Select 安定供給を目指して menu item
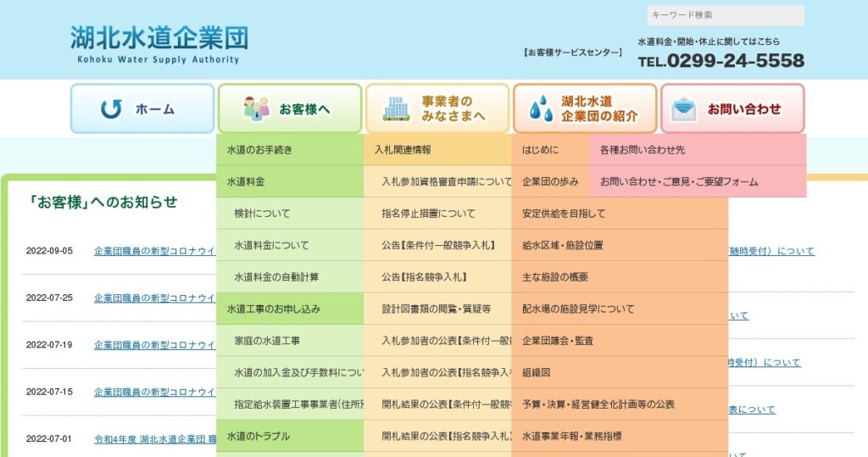 (x=620, y=214)
